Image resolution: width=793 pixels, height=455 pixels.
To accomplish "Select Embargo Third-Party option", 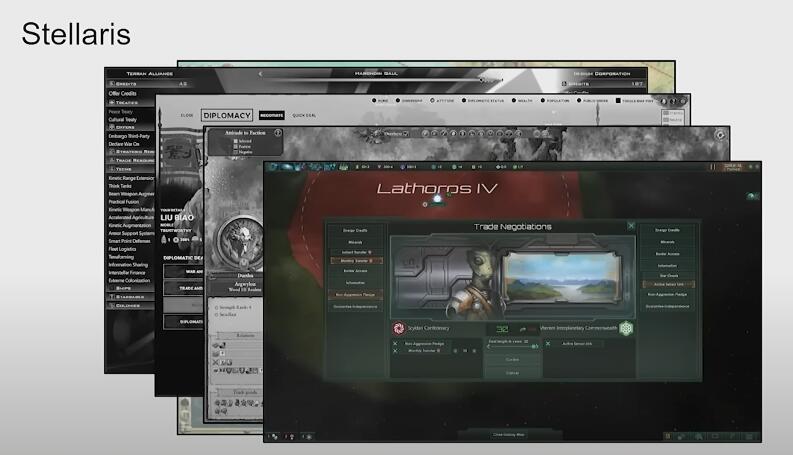I will point(129,136).
